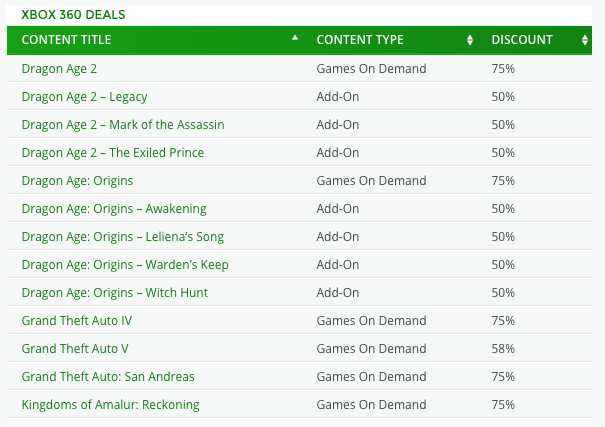Select the Content Type column header
Screen dimensions: 605x427
click(360, 40)
